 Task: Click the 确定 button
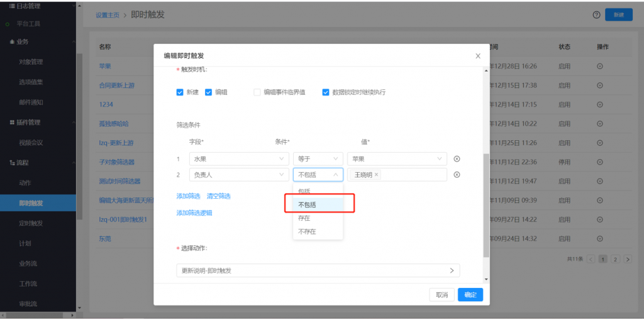(x=470, y=295)
